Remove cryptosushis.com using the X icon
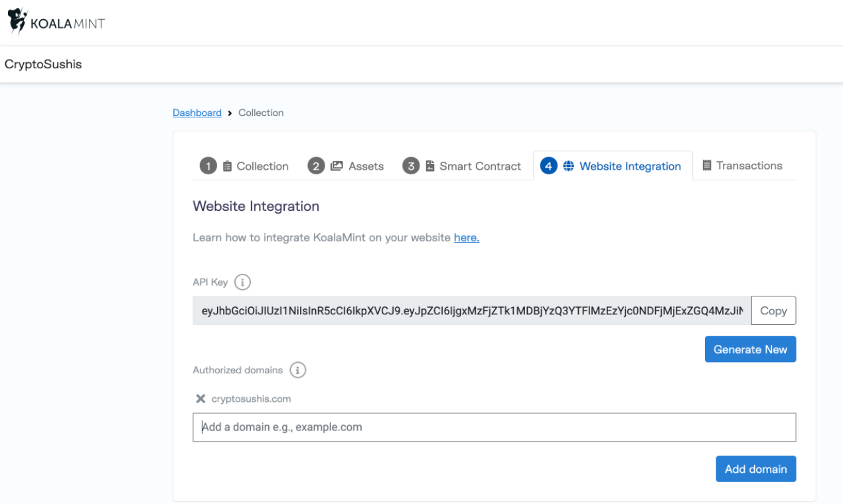The image size is (843, 504). click(x=200, y=399)
